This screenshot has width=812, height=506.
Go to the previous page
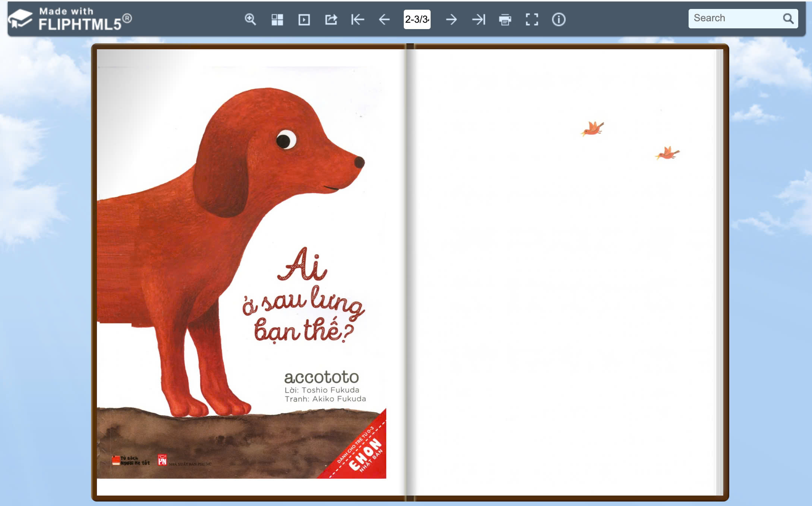point(384,19)
